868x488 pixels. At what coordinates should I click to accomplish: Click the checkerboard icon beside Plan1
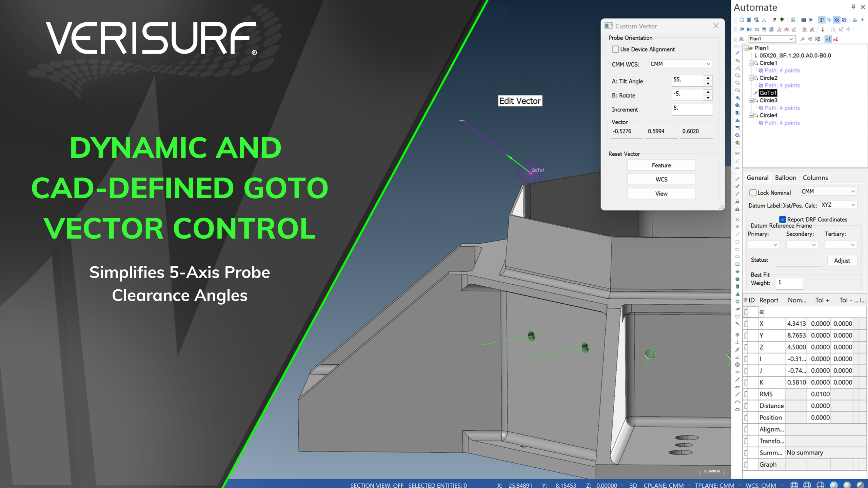817,39
